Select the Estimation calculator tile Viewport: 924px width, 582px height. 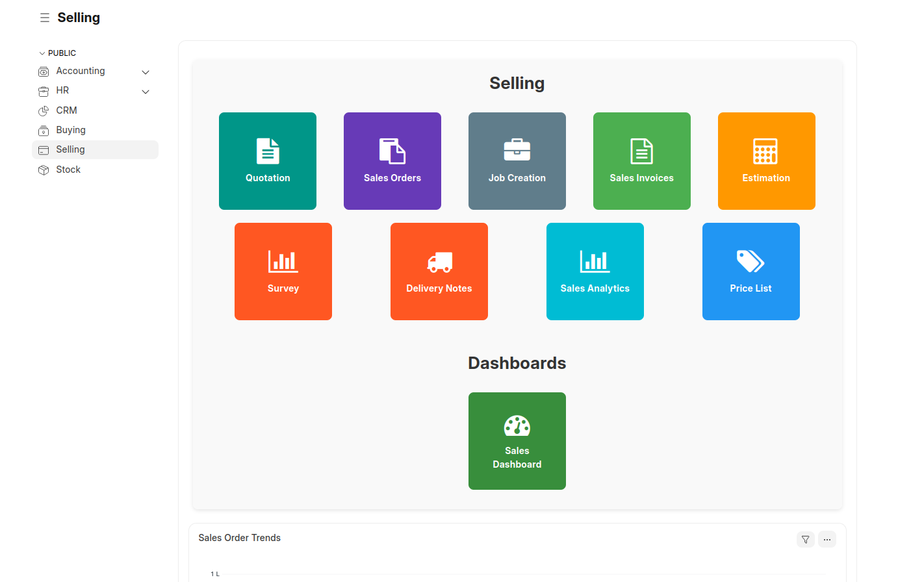767,161
